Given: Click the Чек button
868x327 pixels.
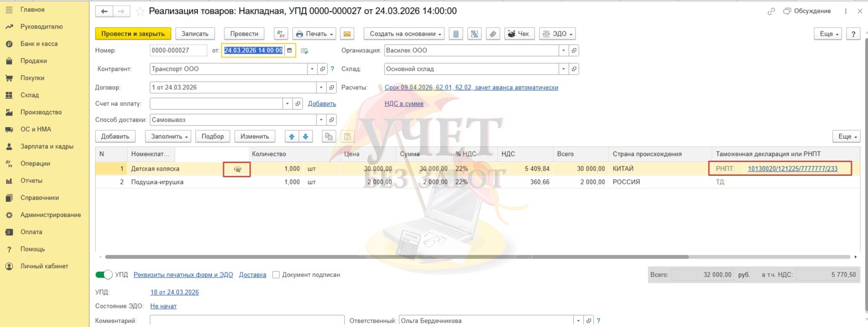Looking at the screenshot, I should (x=520, y=34).
